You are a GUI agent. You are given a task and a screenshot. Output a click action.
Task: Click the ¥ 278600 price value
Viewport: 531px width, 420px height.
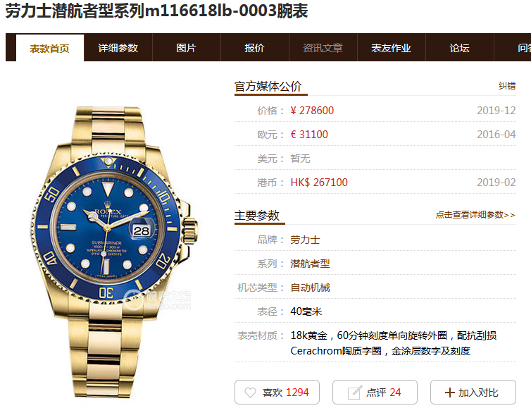click(x=312, y=111)
